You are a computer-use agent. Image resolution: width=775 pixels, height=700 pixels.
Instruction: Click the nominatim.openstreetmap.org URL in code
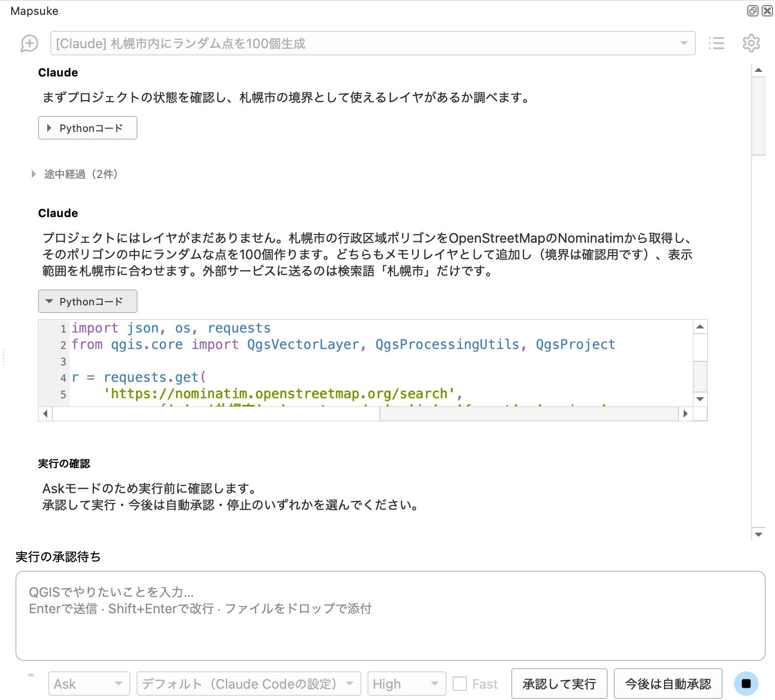click(x=279, y=394)
